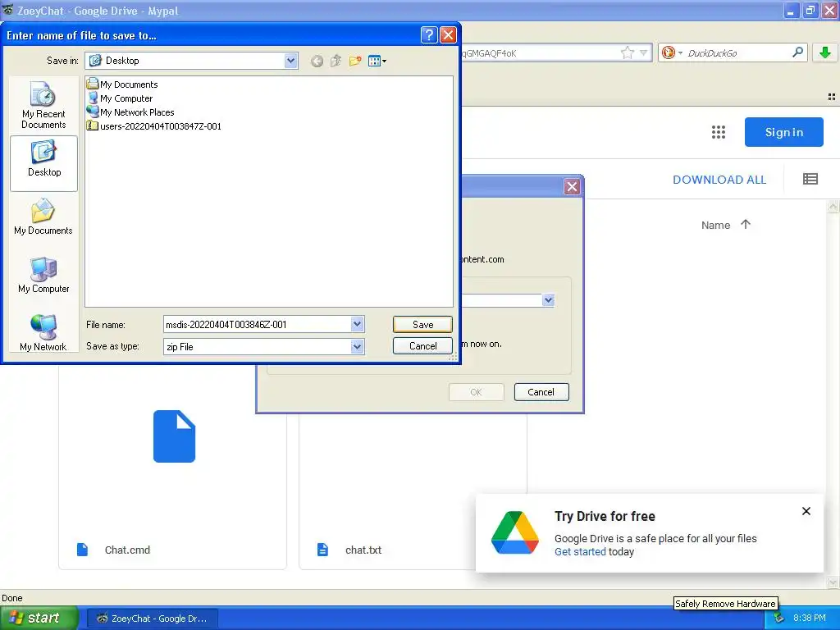
Task: Click the File name input field
Action: [257, 324]
